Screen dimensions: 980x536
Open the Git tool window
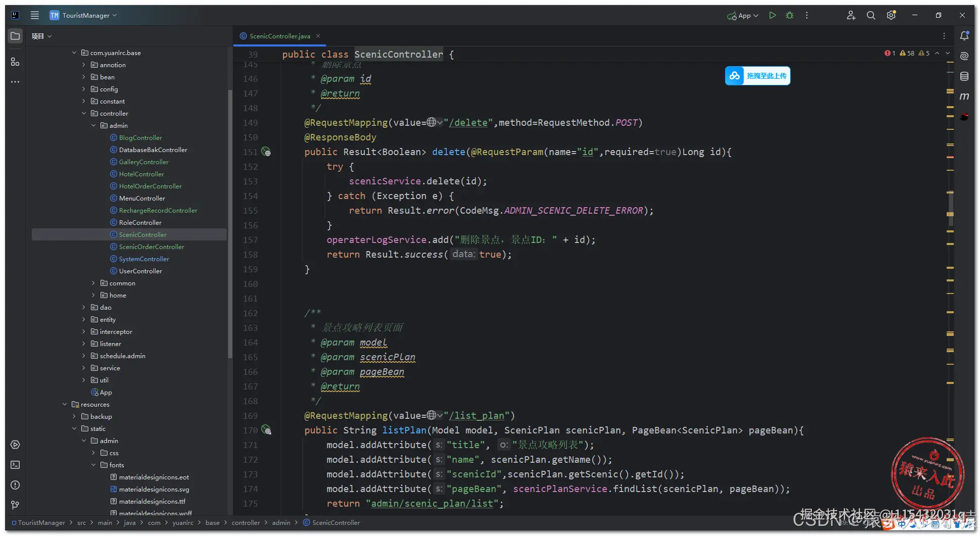(15, 505)
